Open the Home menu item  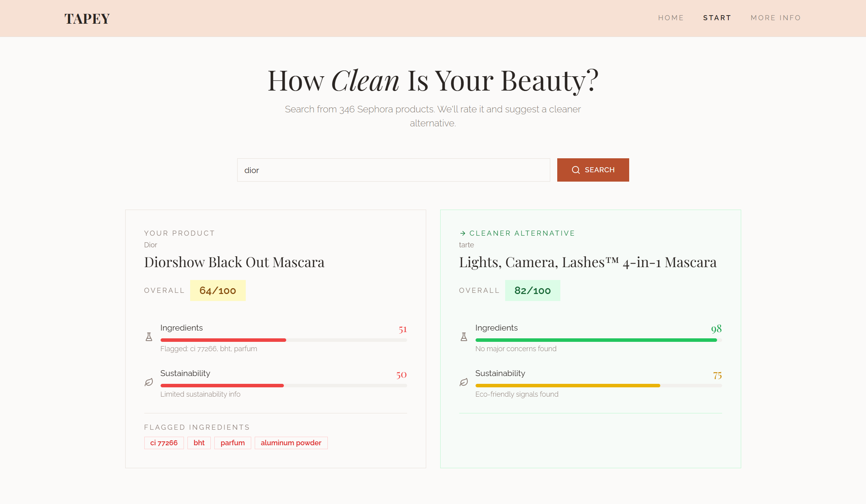point(671,18)
